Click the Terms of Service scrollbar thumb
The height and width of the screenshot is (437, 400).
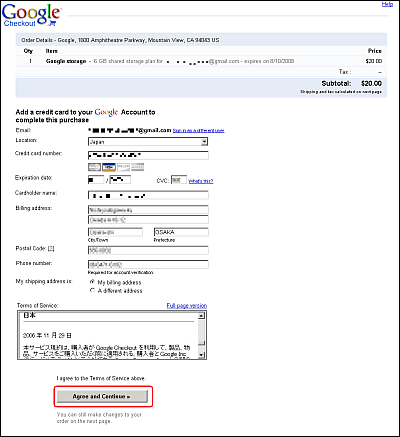pyautogui.click(x=201, y=342)
